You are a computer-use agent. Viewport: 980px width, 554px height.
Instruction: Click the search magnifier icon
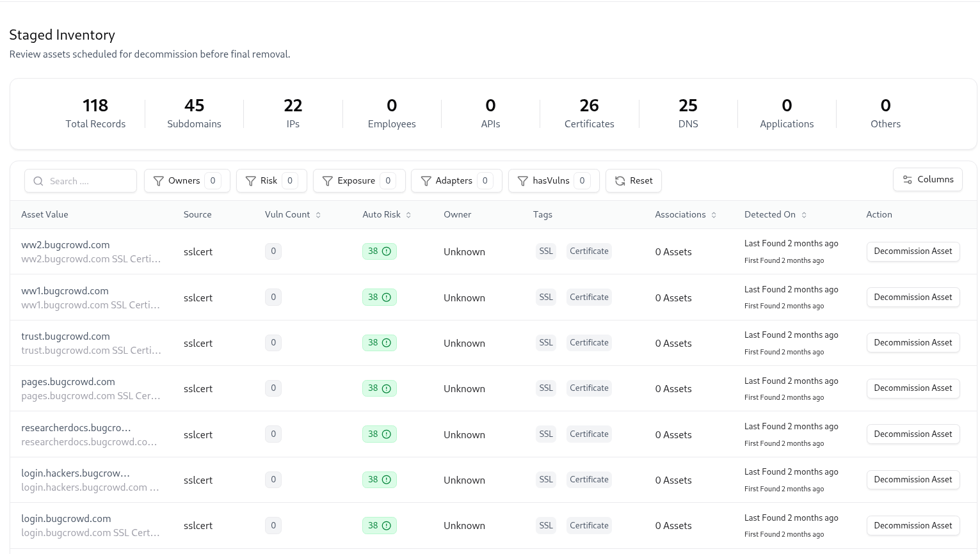38,181
